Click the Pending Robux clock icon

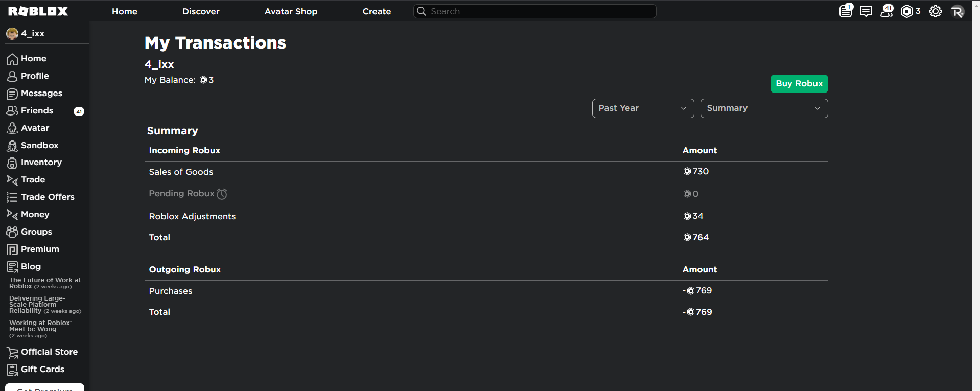[x=222, y=194]
